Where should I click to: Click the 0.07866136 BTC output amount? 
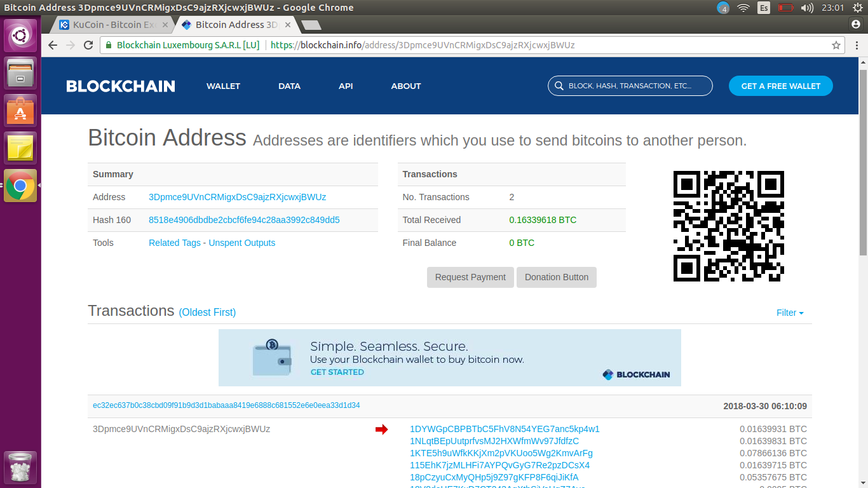(773, 453)
